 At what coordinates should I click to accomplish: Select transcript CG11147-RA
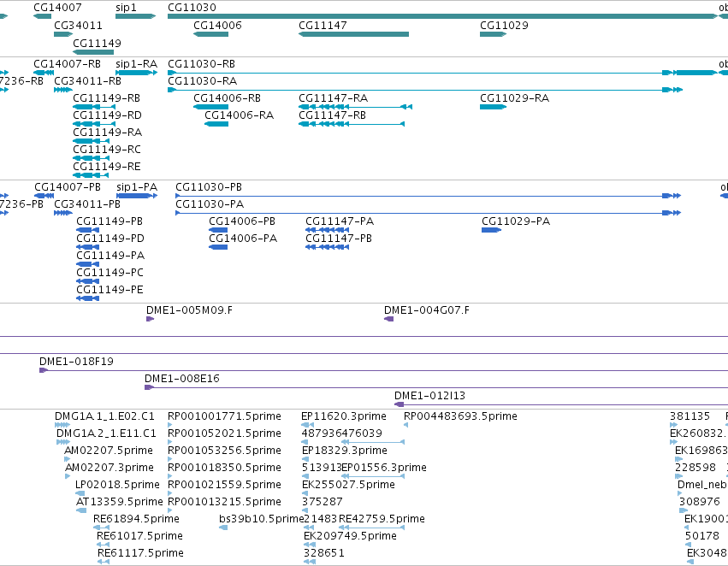click(x=355, y=107)
